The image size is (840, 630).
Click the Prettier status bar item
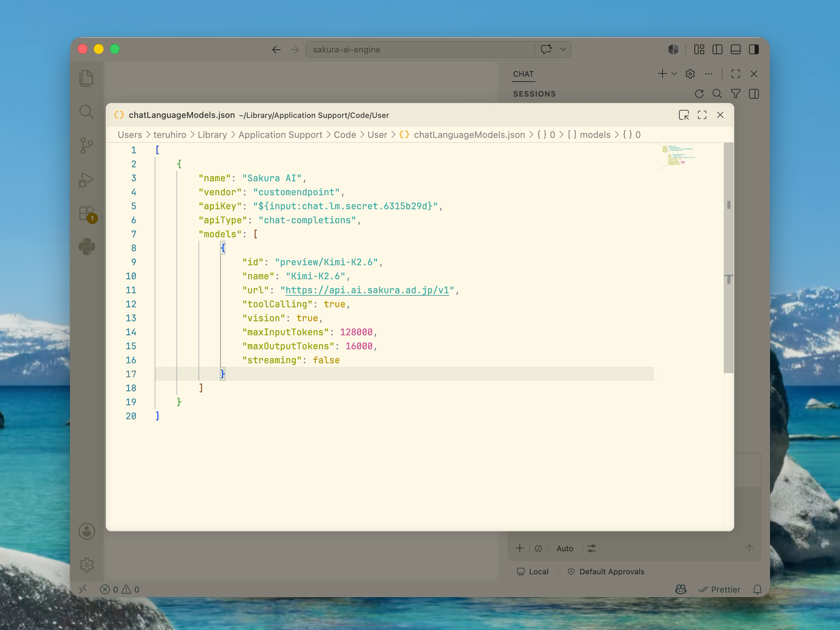(x=720, y=589)
